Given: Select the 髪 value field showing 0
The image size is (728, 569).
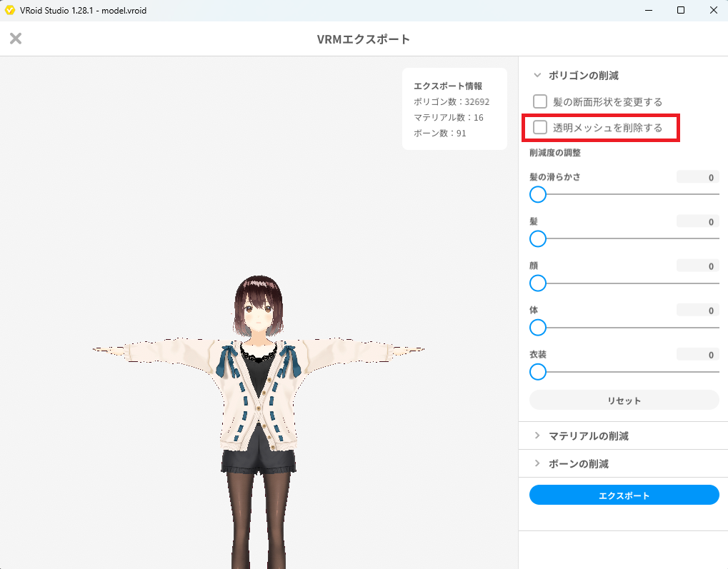Looking at the screenshot, I should click(x=697, y=221).
